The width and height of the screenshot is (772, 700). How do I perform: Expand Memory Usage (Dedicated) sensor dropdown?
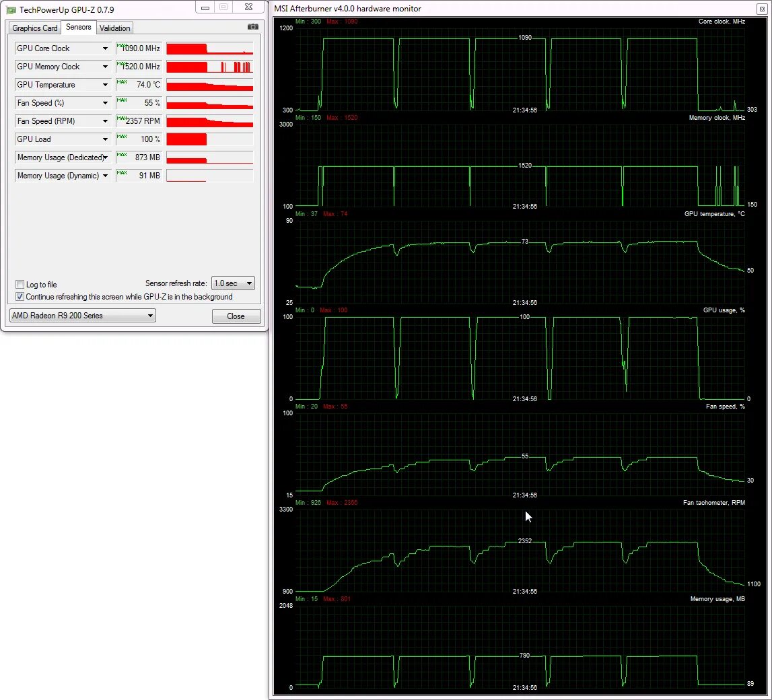(105, 157)
